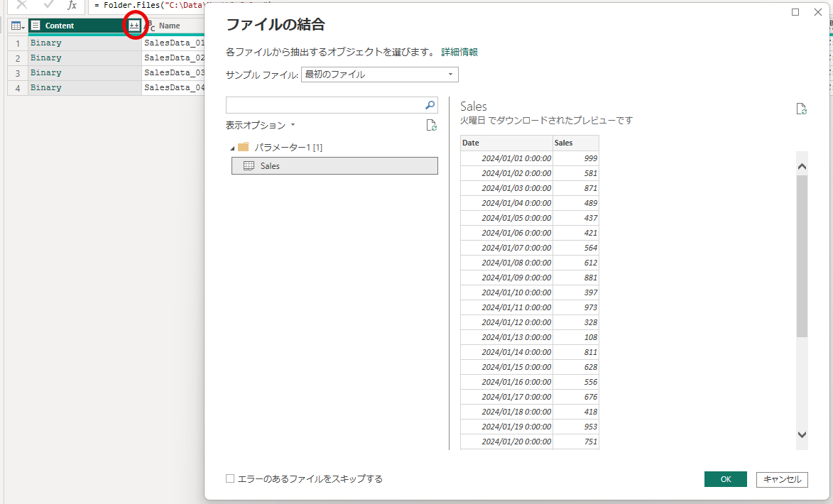
Task: Click the fx function icon
Action: (72, 5)
